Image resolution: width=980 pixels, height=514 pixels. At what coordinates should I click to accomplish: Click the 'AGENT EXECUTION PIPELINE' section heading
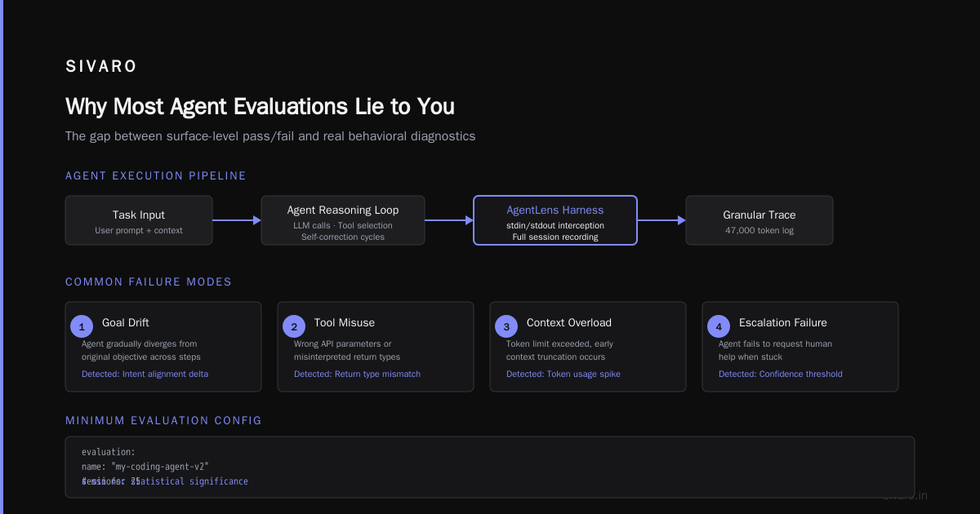click(x=156, y=175)
